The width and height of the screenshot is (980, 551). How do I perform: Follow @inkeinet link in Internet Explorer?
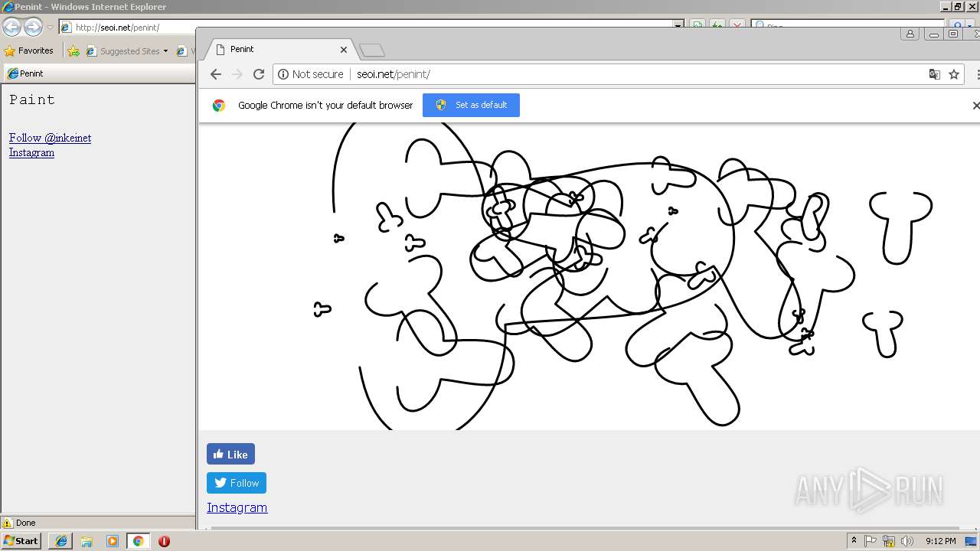(50, 138)
